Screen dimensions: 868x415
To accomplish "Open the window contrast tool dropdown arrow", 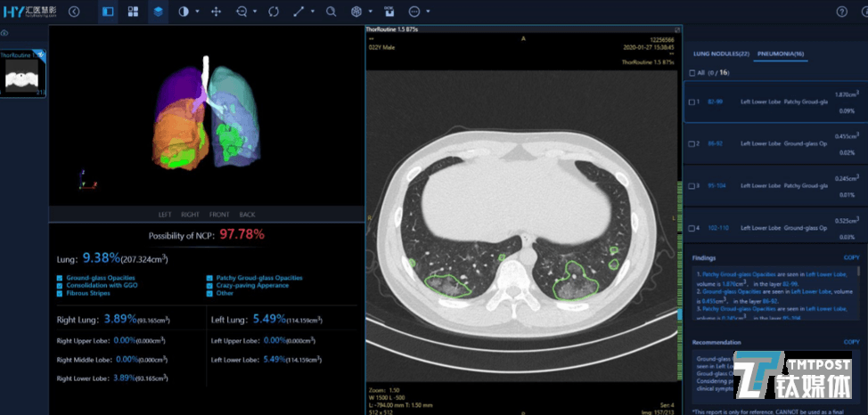I will 197,12.
